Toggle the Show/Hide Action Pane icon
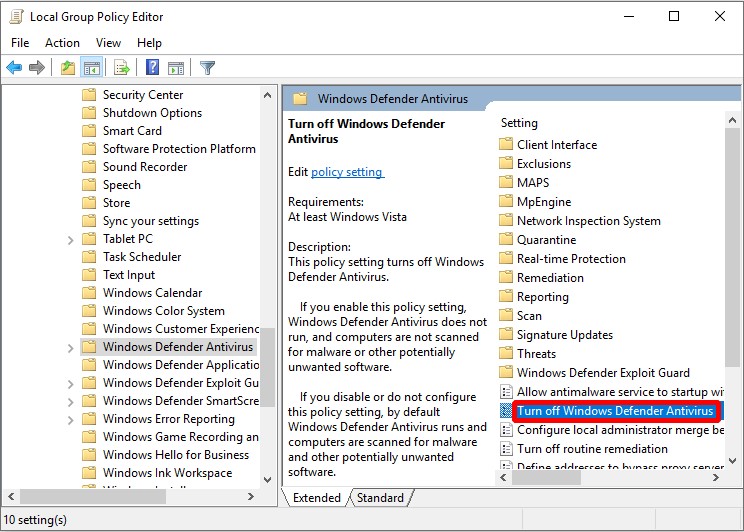The width and height of the screenshot is (744, 532). (176, 68)
